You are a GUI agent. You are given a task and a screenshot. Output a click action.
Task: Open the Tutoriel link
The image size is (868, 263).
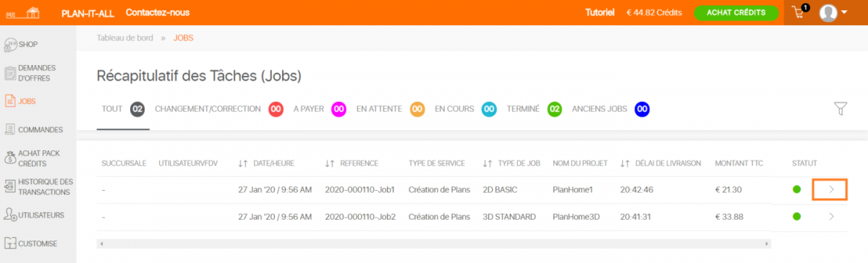[600, 12]
